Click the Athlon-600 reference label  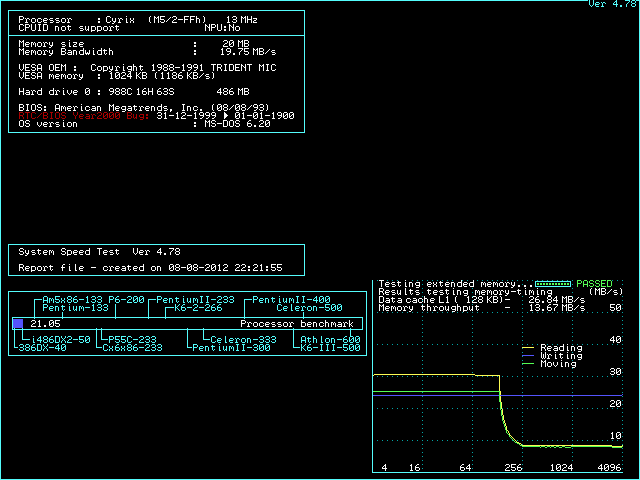[330, 340]
